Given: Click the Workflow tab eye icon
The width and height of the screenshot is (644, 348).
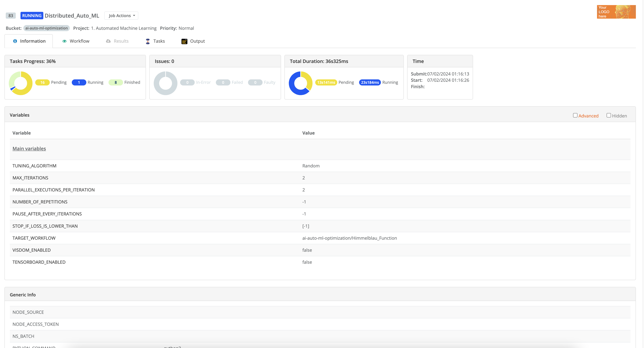Looking at the screenshot, I should [x=64, y=41].
